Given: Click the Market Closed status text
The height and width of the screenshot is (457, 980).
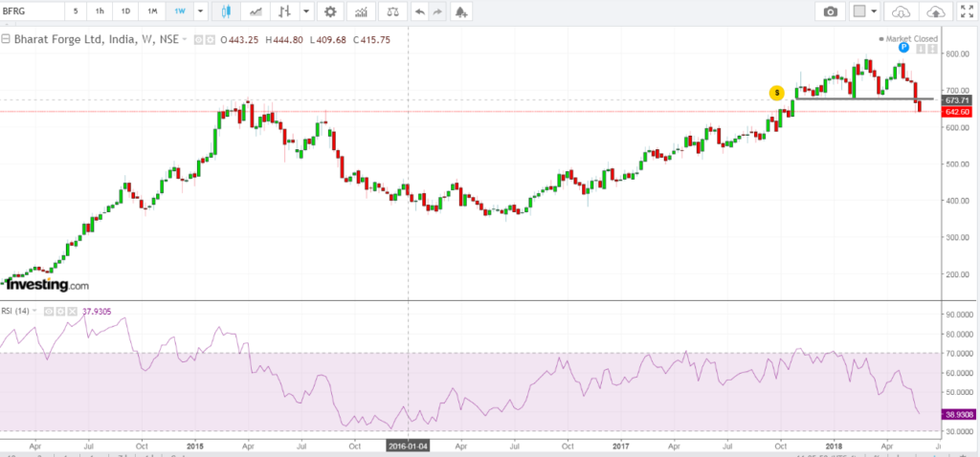Looking at the screenshot, I should pyautogui.click(x=912, y=38).
